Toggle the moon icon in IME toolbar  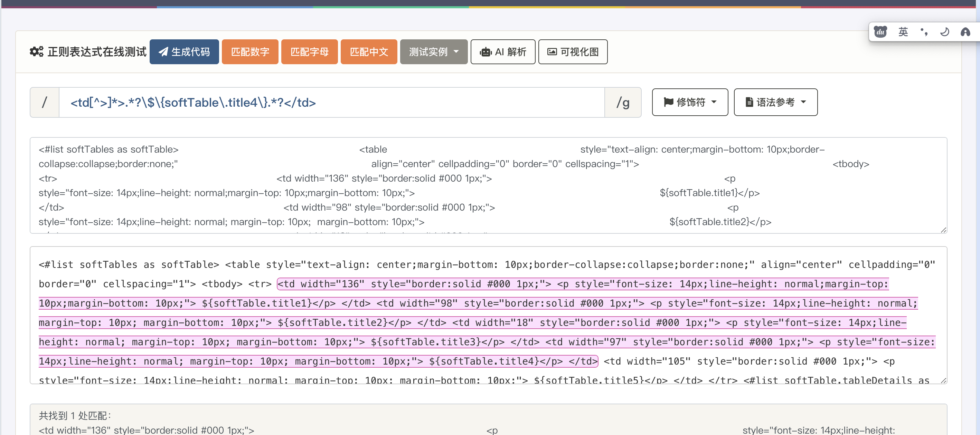click(944, 32)
